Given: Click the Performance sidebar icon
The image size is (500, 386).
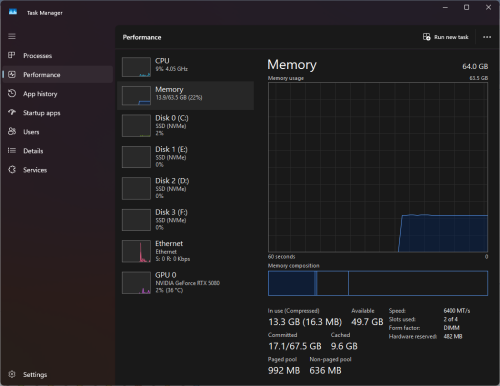Looking at the screenshot, I should 12,74.
